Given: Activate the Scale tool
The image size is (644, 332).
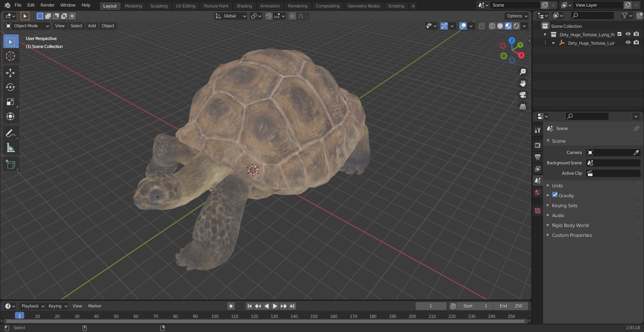Looking at the screenshot, I should [x=10, y=102].
